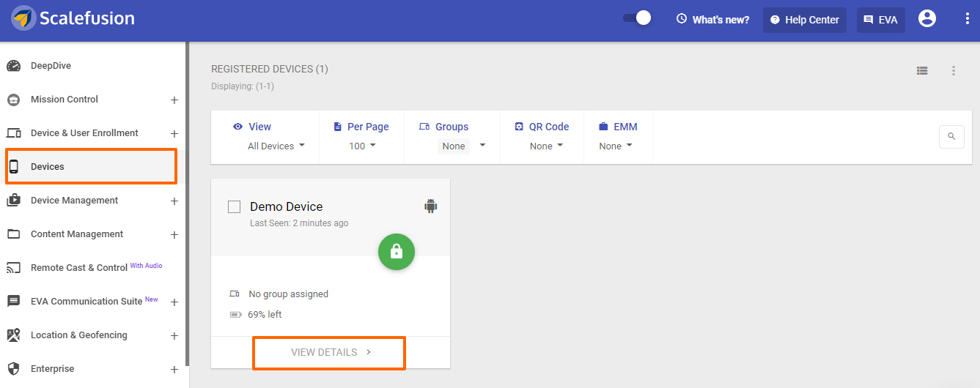
Task: Open the user account profile icon
Action: tap(927, 18)
